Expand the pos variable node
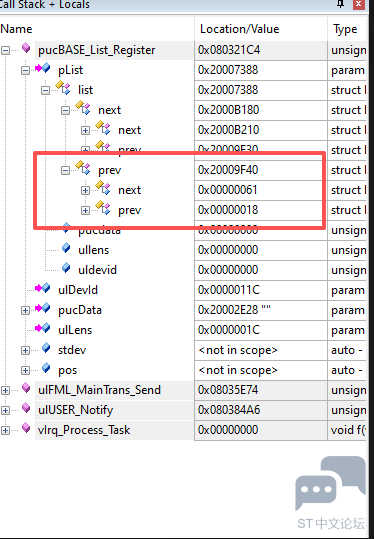The width and height of the screenshot is (374, 539). [25, 370]
